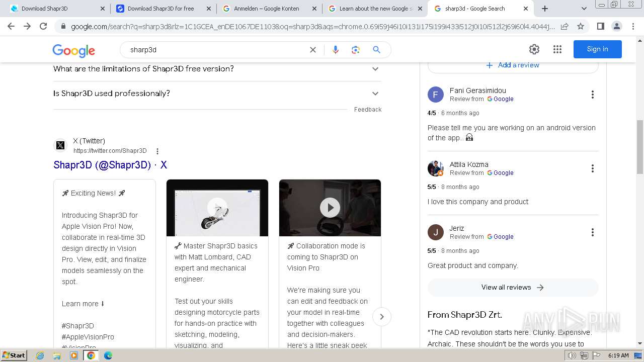This screenshot has height=362, width=644.
Task: Click Jeriz's 'J' avatar
Action: coord(436,232)
